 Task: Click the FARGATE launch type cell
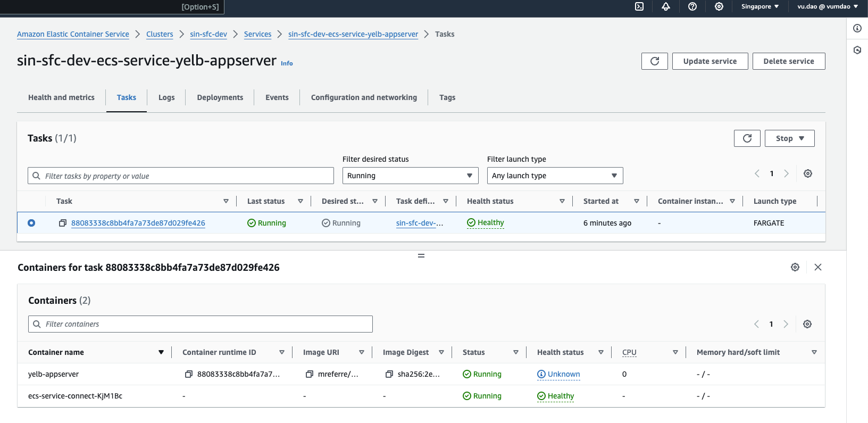769,223
